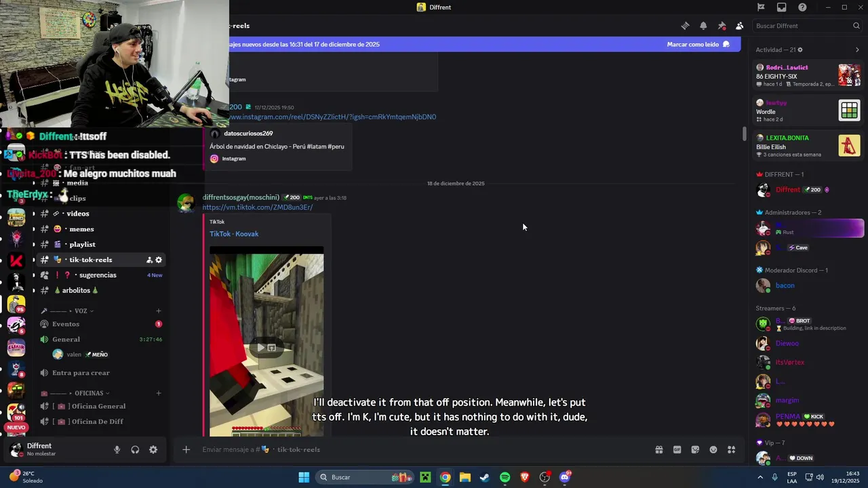868x488 pixels.
Task: Open TikTok · Koovak embed title
Action: (234, 234)
